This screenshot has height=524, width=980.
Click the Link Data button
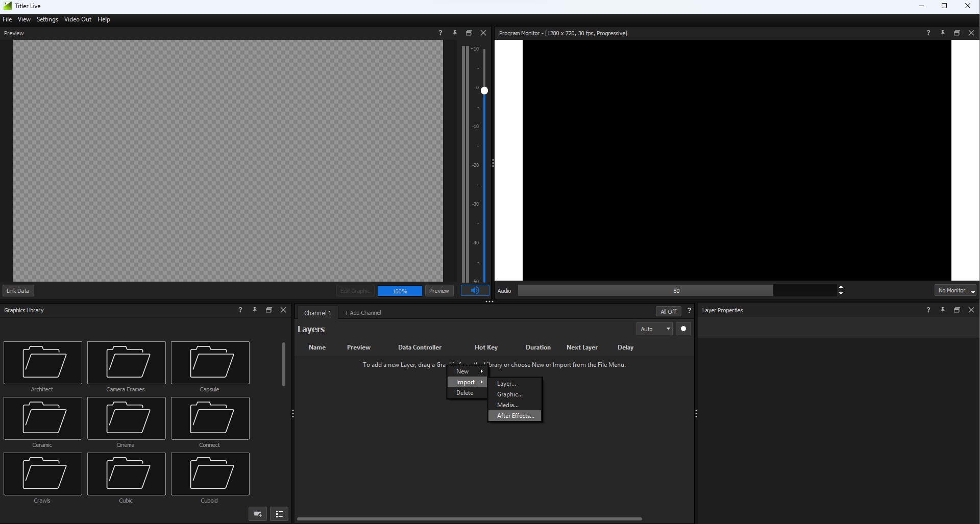pyautogui.click(x=18, y=291)
